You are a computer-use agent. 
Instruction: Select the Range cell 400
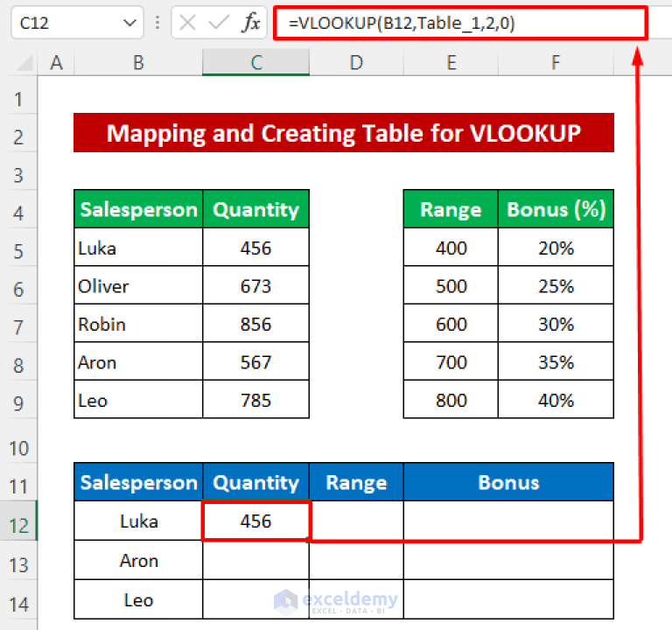coord(451,248)
